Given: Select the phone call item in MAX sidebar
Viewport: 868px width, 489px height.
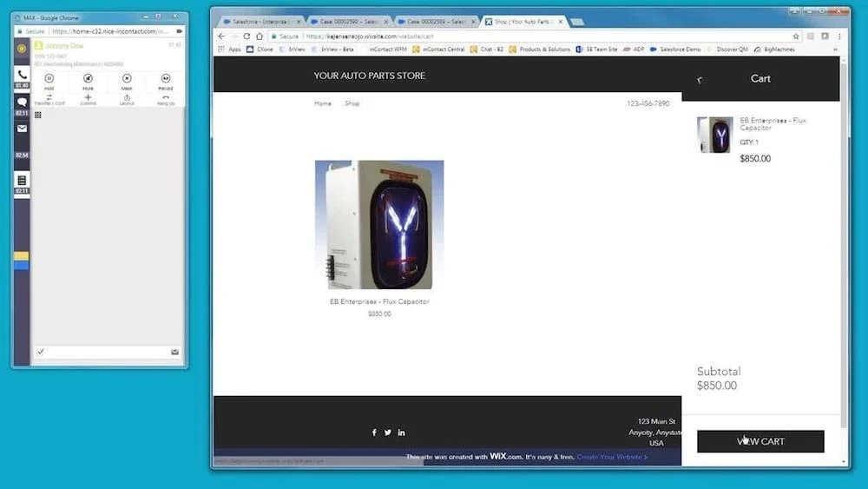Looking at the screenshot, I should pyautogui.click(x=22, y=78).
